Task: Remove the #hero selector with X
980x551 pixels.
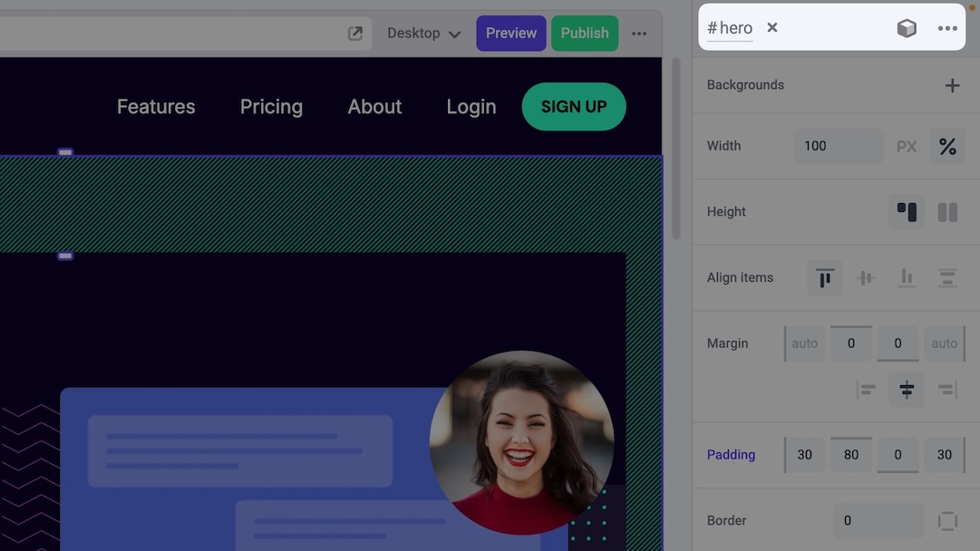Action: pos(772,28)
